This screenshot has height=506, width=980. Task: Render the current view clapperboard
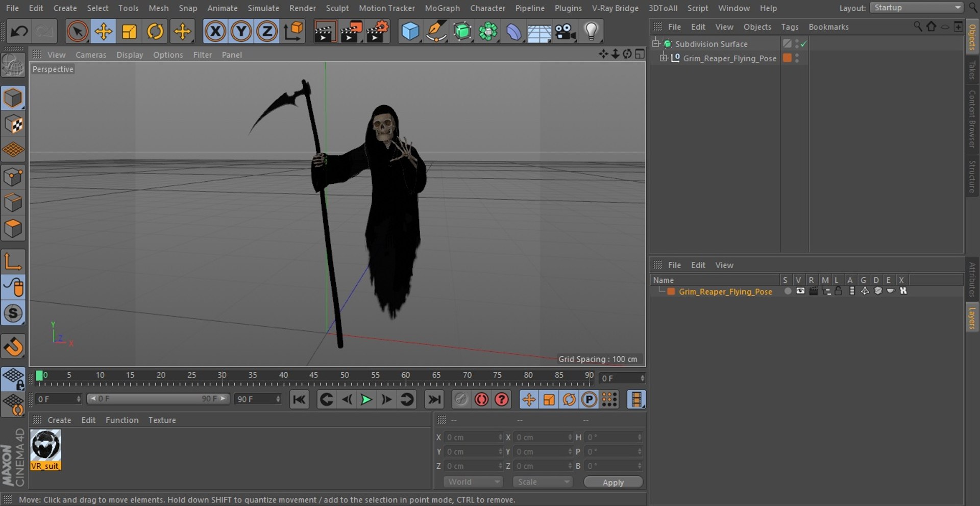coord(325,32)
